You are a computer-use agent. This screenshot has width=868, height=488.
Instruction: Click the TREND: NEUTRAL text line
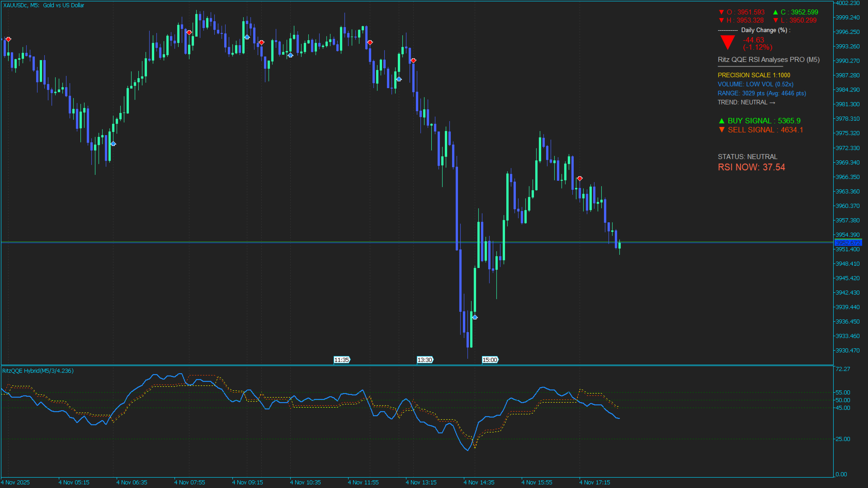[746, 103]
